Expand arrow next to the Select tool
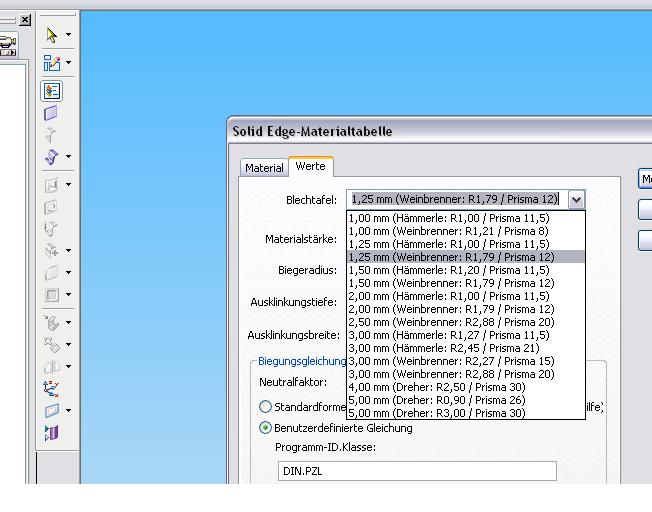 (x=68, y=35)
